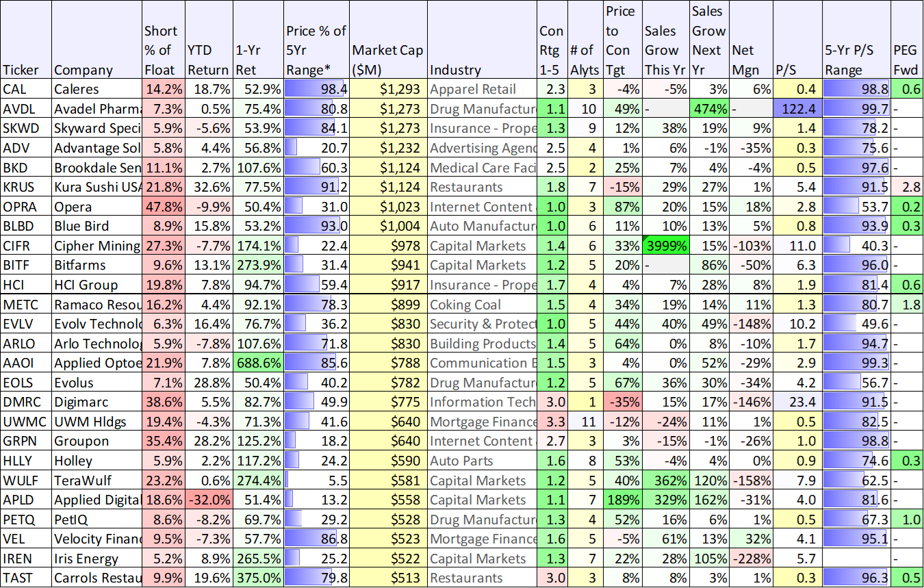
Task: Select the Ticker column header
Action: point(27,40)
